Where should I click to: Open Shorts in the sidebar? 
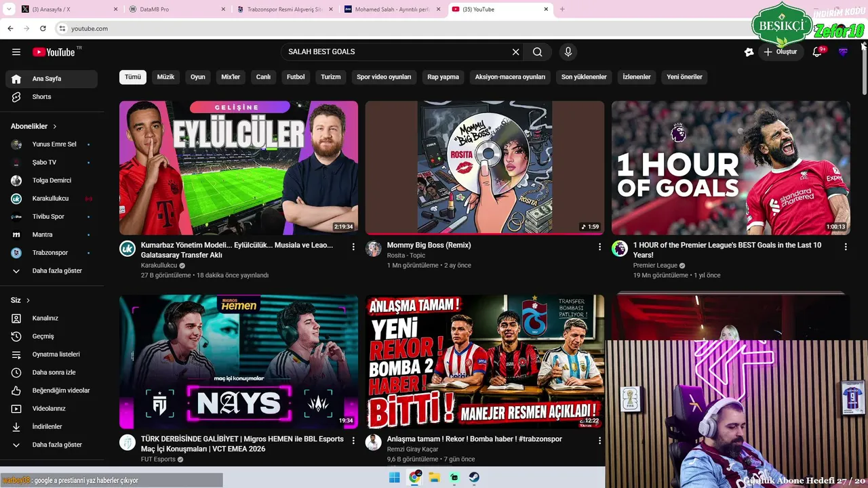pos(52,97)
